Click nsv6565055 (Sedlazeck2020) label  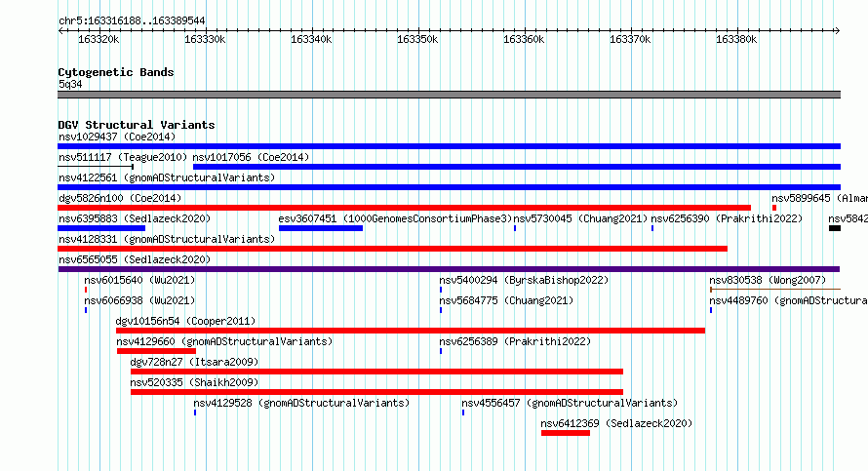point(135,259)
